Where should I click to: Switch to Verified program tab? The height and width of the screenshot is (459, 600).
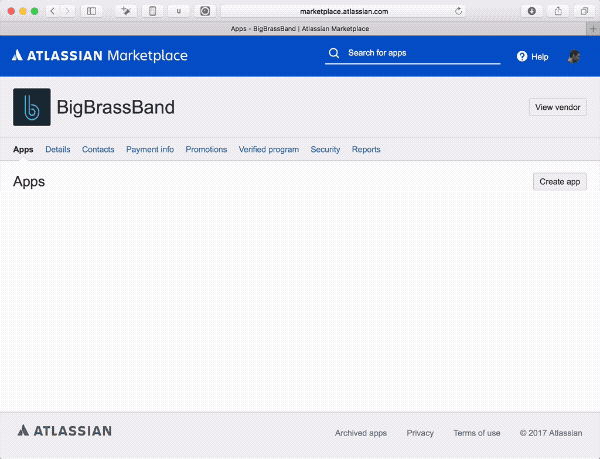pyautogui.click(x=269, y=150)
